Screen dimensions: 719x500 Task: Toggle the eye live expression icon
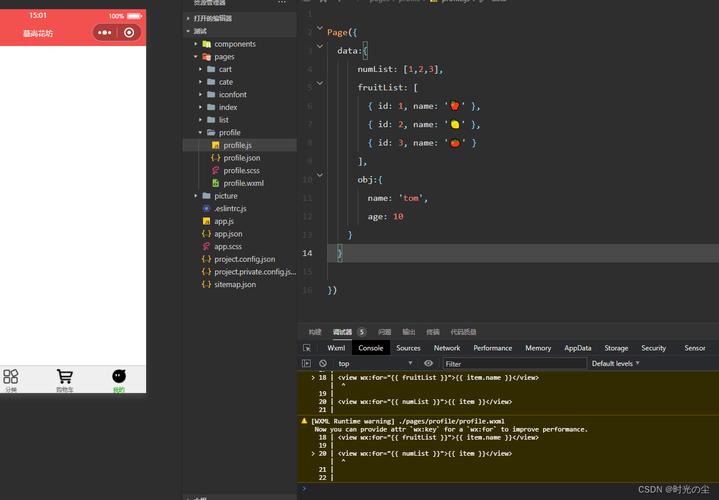click(428, 364)
